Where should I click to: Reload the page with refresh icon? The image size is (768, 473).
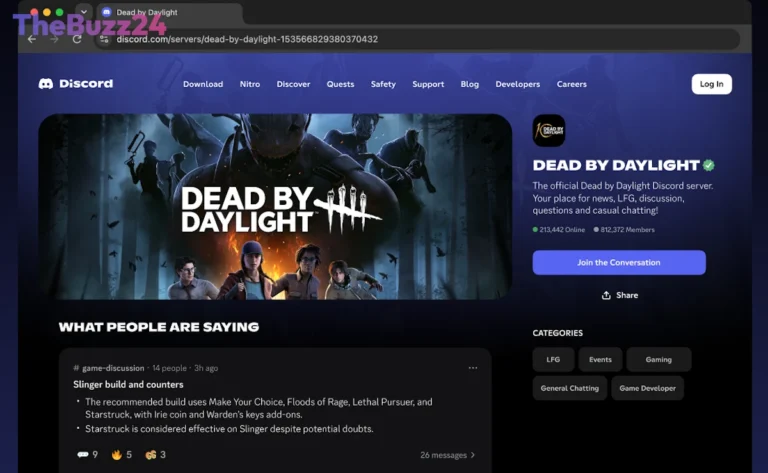click(x=77, y=39)
